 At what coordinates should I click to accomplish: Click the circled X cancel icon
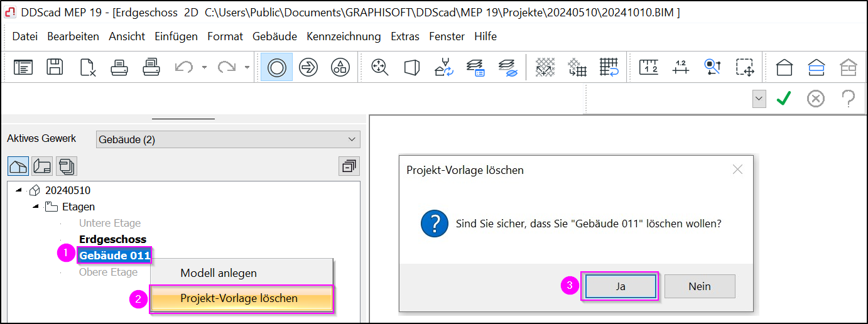[x=815, y=99]
